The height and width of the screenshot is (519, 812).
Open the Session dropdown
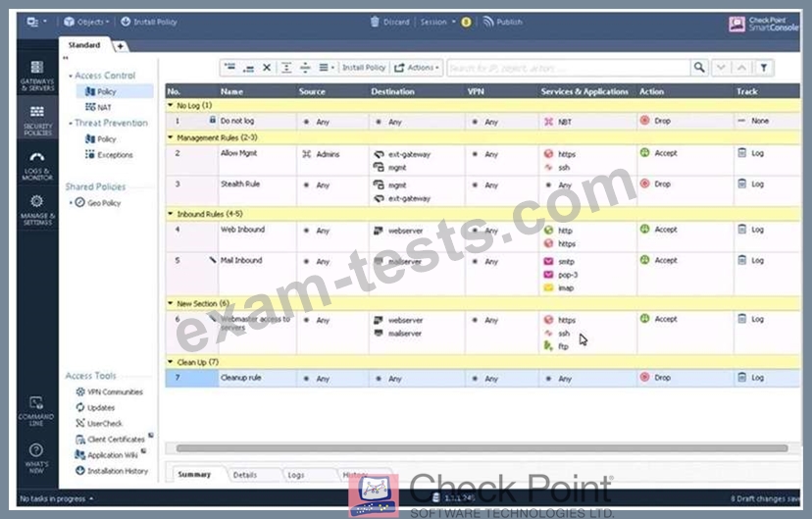(x=438, y=22)
